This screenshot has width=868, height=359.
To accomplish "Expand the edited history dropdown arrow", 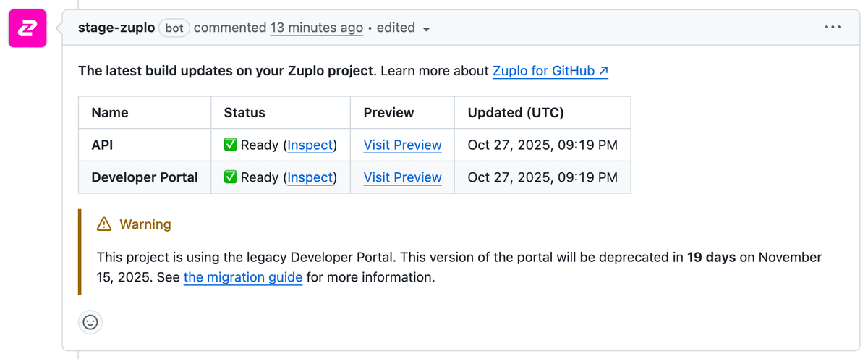I will tap(427, 29).
